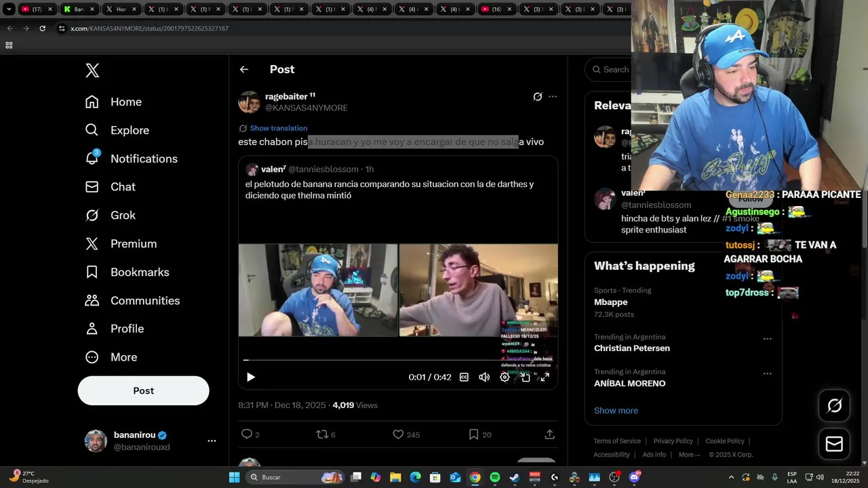Open the Communities page
Viewport: 868px width, 488px height.
tap(132, 301)
